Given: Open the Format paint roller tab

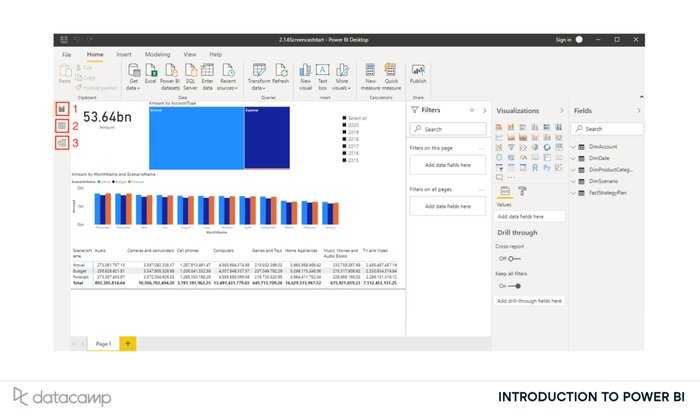Looking at the screenshot, I should tap(522, 192).
